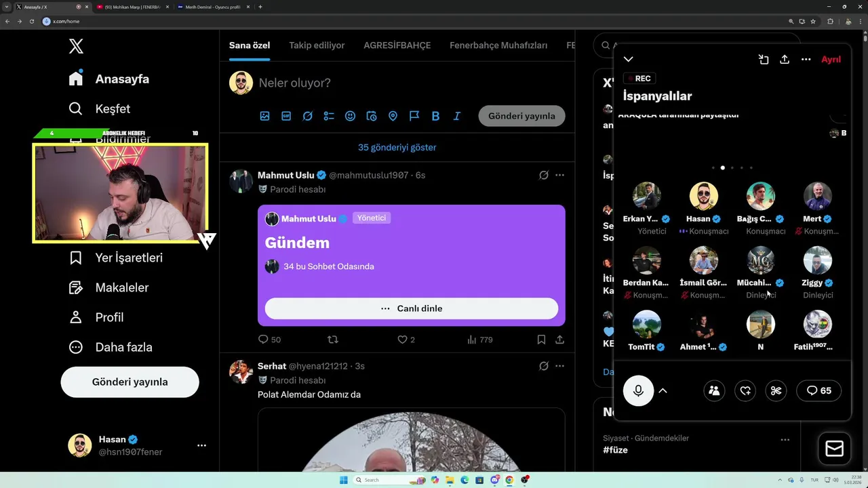Select Bağış C. speaker avatar
Image resolution: width=868 pixels, height=488 pixels.
761,196
